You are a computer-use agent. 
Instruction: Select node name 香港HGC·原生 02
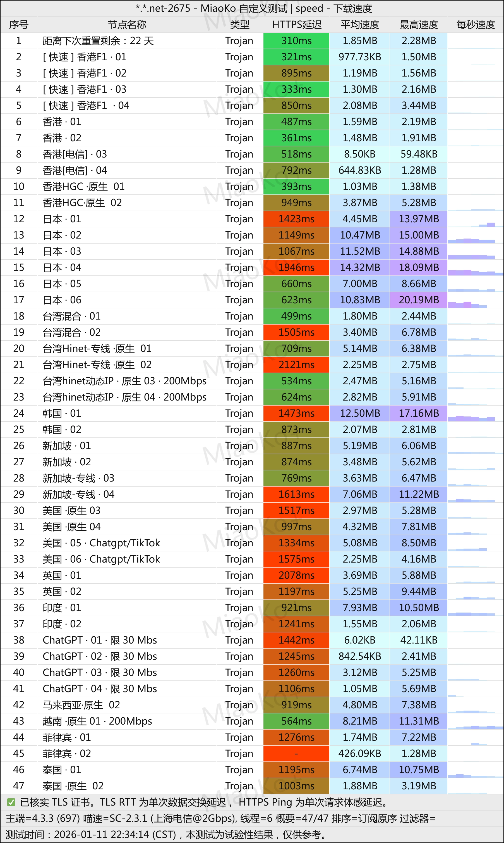coord(82,203)
